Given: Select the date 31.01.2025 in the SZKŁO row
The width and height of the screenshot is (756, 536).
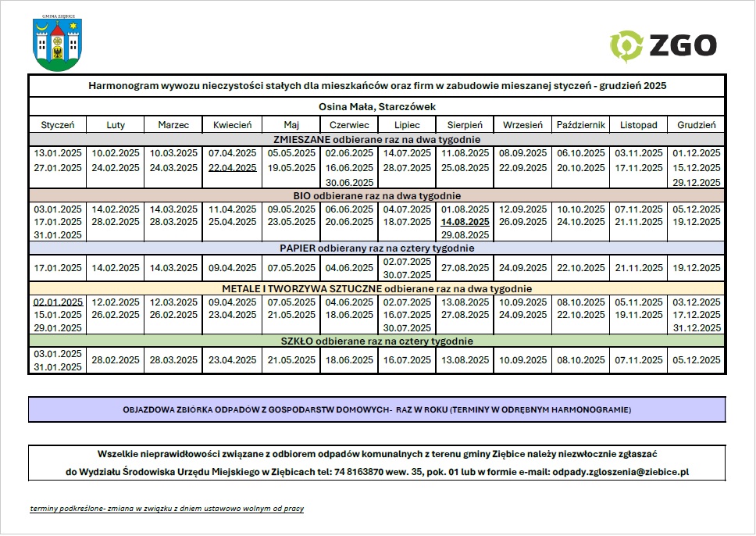Looking at the screenshot, I should coord(57,367).
